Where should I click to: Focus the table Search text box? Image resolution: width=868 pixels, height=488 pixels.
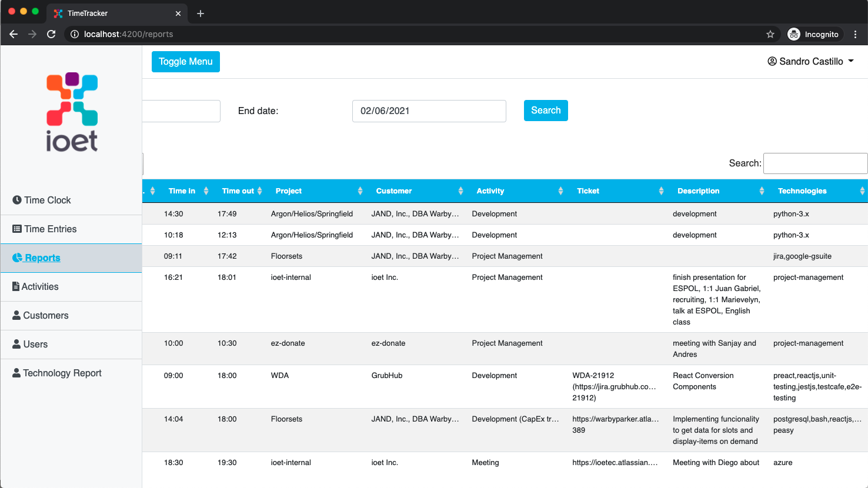pos(815,163)
